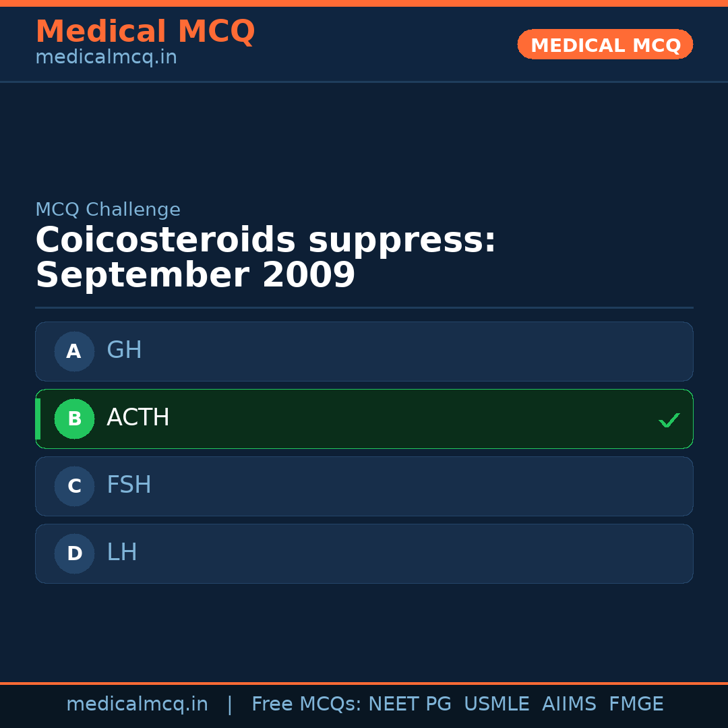Click the orange MEDICAL MCQ badge
The image size is (728, 728).
[x=605, y=44]
